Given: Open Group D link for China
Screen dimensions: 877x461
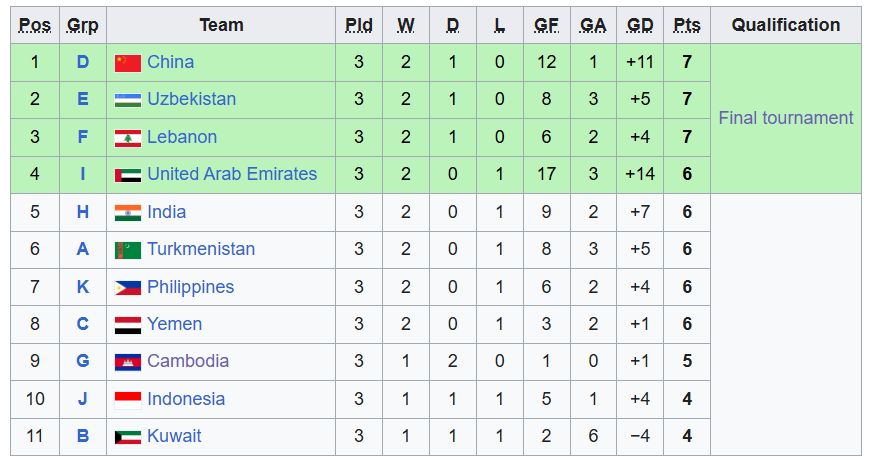Looking at the screenshot, I should click(83, 62).
